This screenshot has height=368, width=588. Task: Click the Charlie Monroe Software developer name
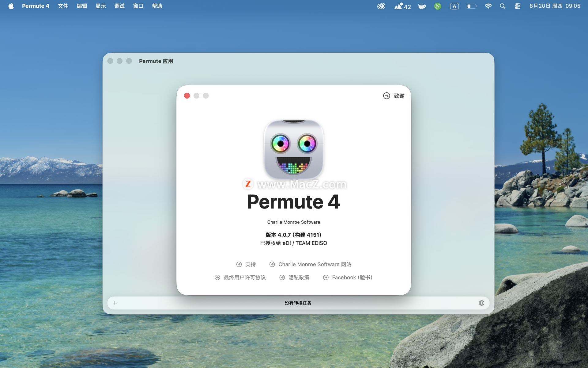294,222
